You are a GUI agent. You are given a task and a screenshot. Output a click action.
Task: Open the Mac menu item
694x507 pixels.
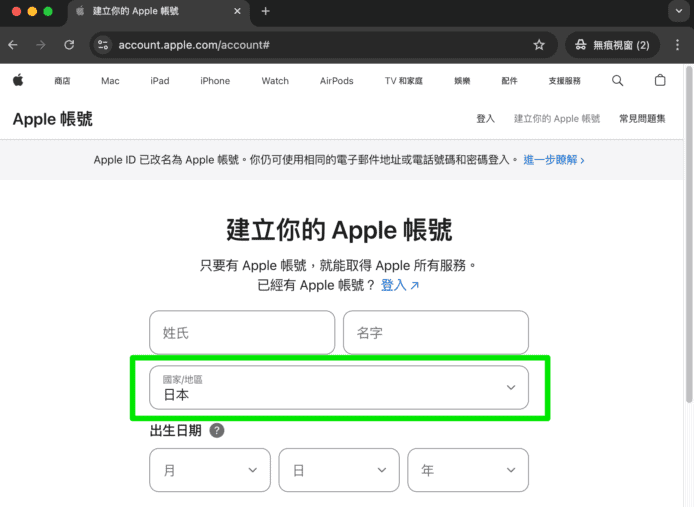coord(110,81)
